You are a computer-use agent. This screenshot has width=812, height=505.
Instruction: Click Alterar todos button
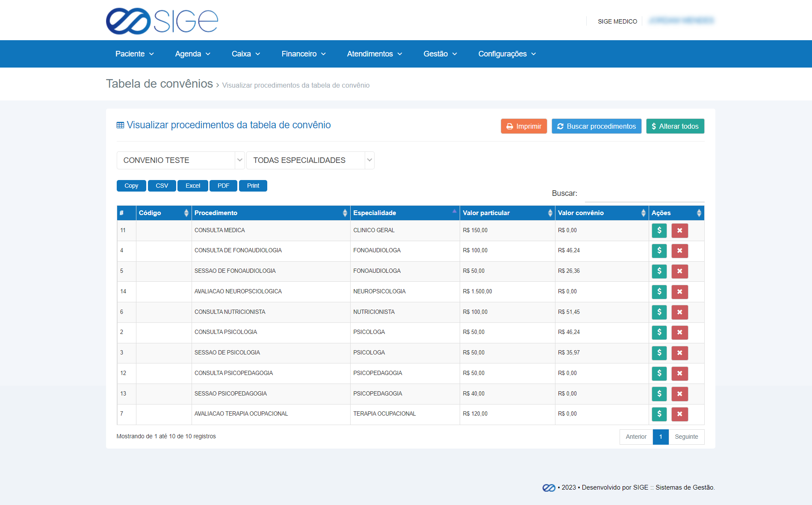pos(675,126)
